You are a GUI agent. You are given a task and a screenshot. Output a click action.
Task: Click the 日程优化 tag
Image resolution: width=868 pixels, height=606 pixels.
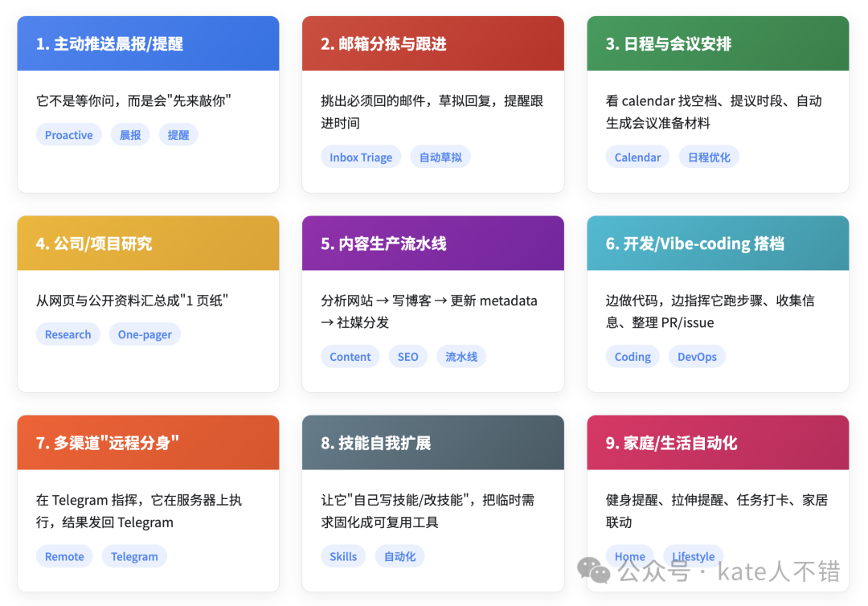(x=709, y=158)
